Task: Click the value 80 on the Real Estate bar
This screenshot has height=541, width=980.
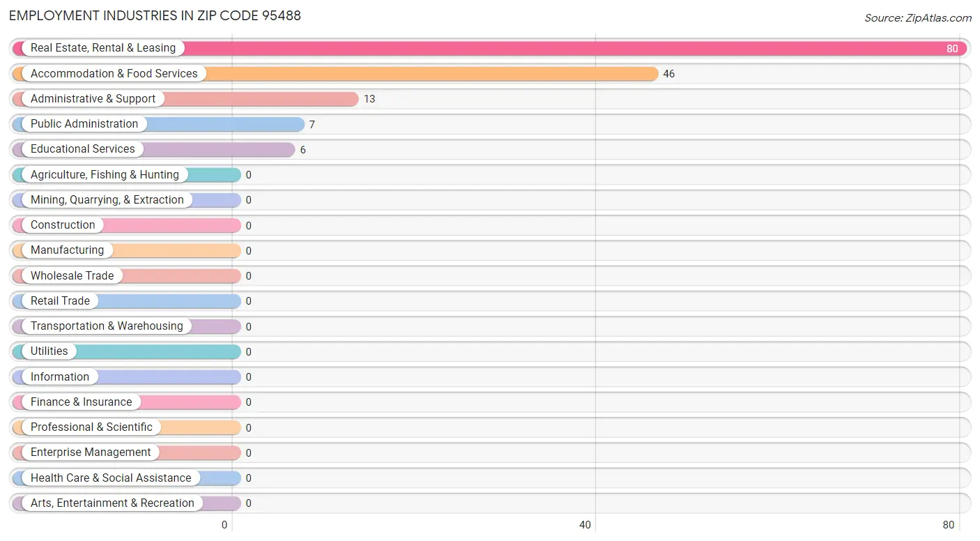Action: point(952,49)
